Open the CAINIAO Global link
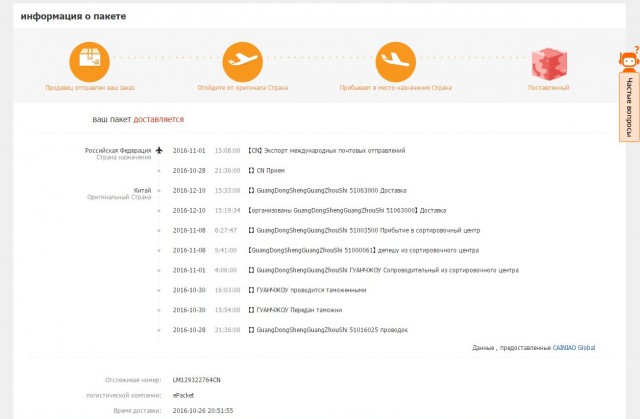 574,348
